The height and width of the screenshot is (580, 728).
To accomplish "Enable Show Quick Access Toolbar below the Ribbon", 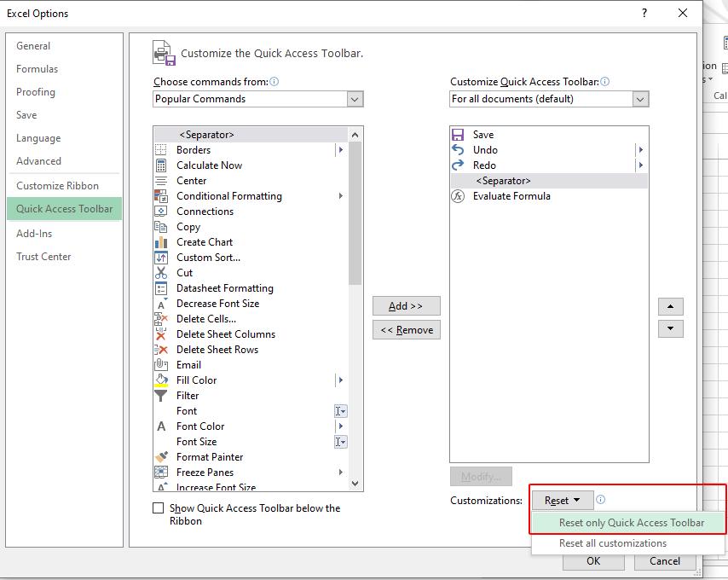I will [157, 507].
